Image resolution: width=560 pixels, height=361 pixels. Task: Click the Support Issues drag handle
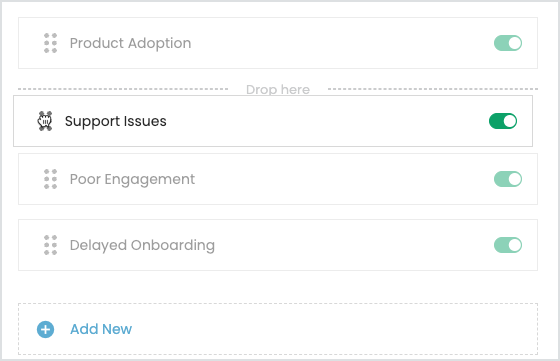click(45, 121)
